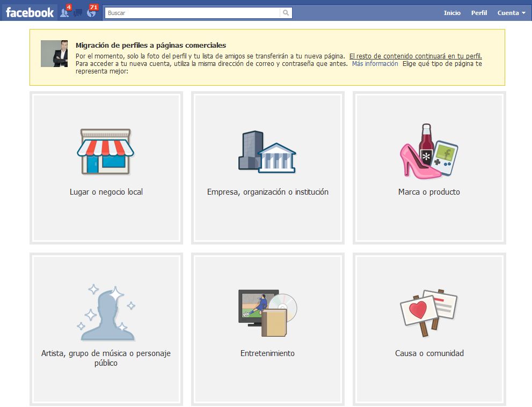Choose Marca o producto
532x407 pixels.
[x=429, y=192]
